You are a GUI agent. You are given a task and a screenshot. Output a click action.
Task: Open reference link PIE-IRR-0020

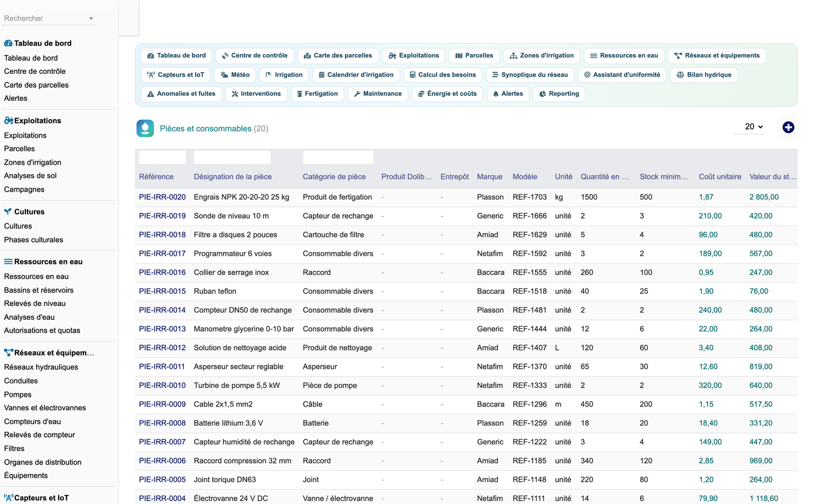162,197
